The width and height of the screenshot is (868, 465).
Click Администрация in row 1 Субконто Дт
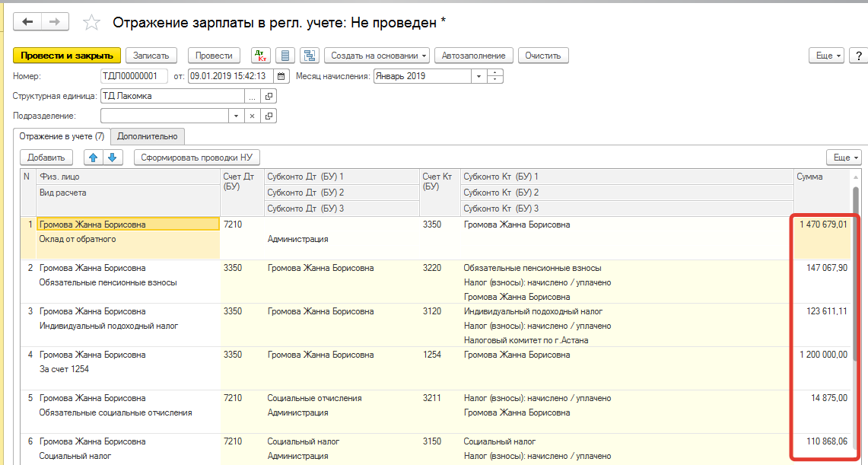297,239
